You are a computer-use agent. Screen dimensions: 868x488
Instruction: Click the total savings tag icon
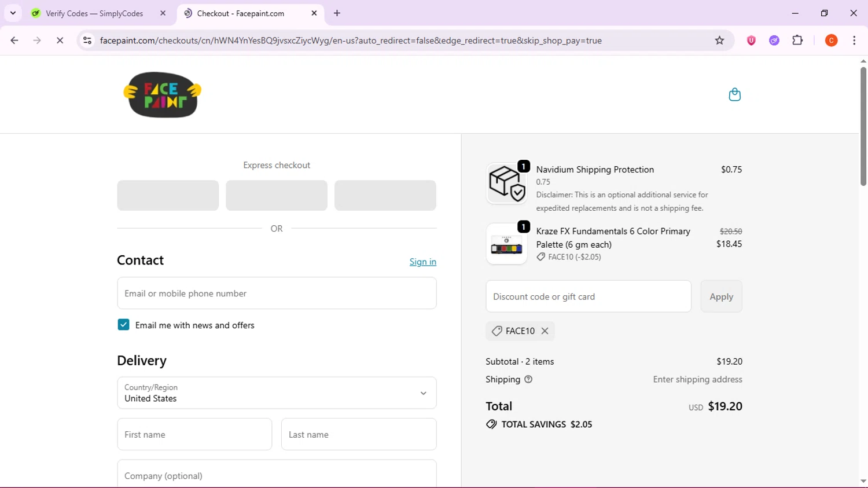point(491,424)
